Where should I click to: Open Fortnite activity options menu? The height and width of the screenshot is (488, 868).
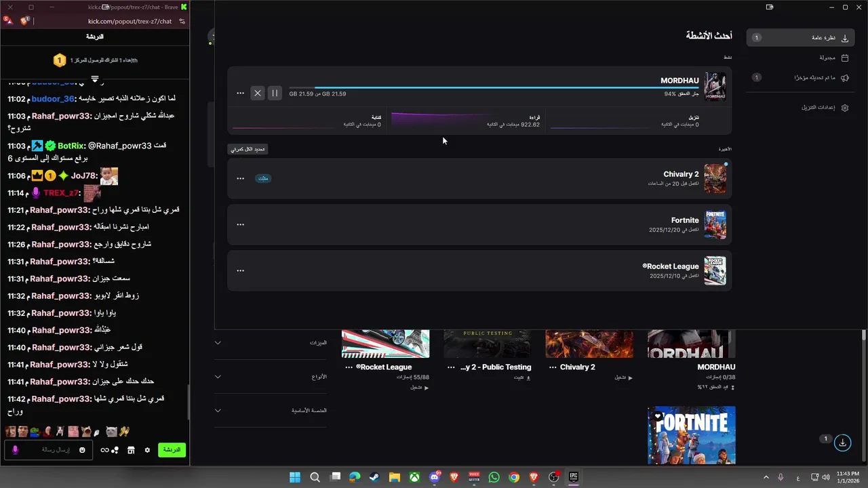tap(240, 224)
